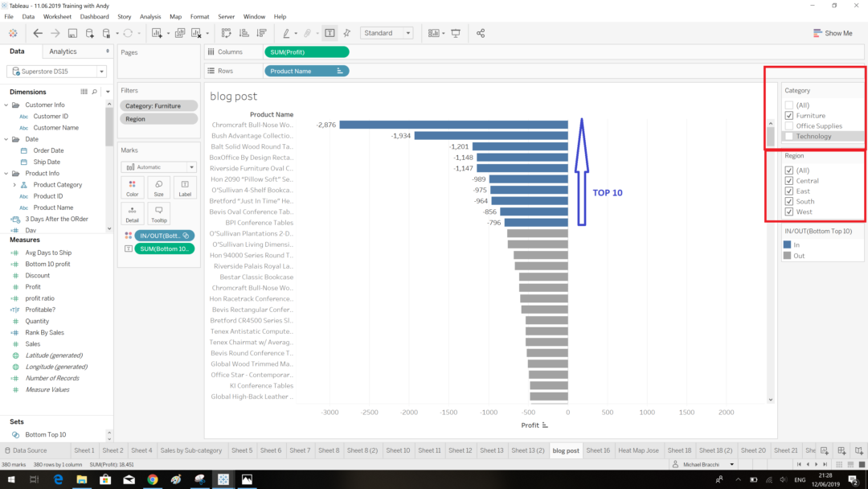Toggle the Show Mark Labels toolbar icon
868x489 pixels.
pos(330,33)
